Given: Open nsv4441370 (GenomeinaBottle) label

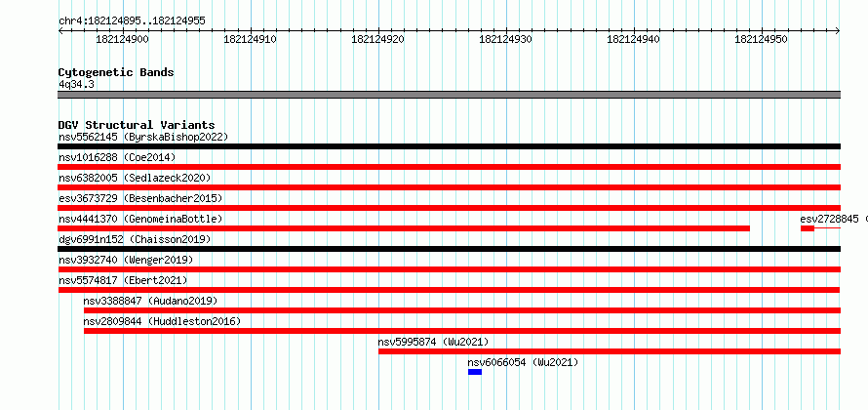Looking at the screenshot, I should pos(140,219).
